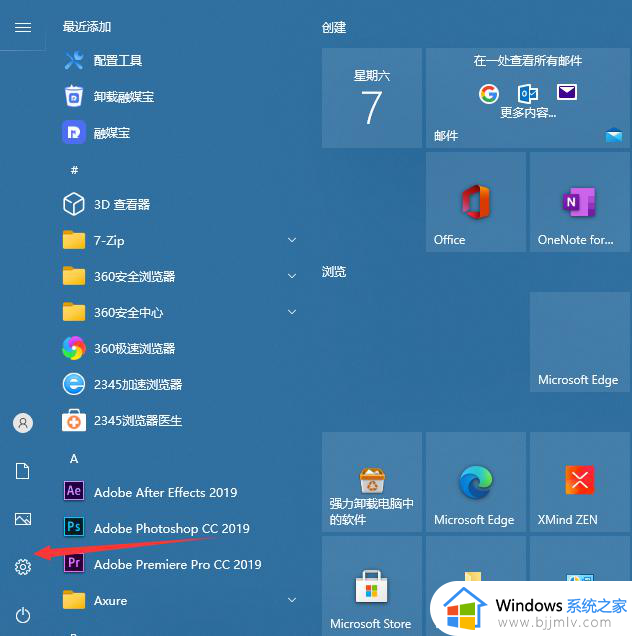Click the # alphabet section header
Viewport: 632px width, 636px height.
click(74, 170)
